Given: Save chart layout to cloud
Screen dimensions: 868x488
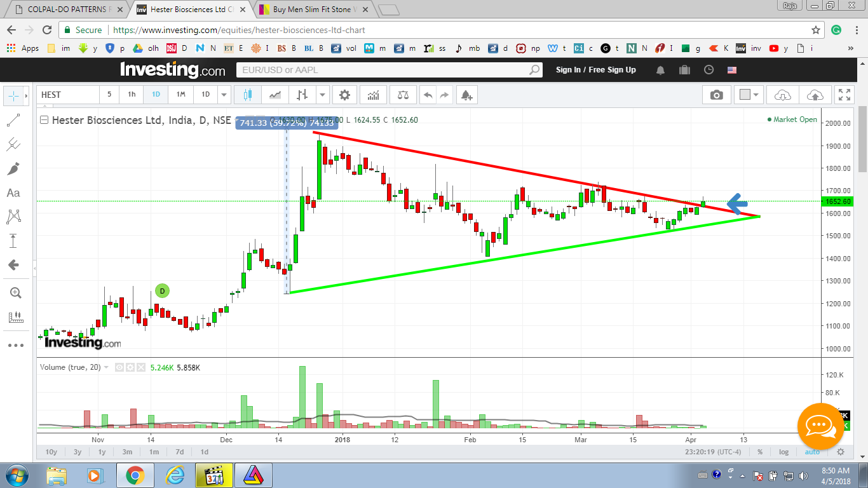Looking at the screenshot, I should click(x=815, y=95).
